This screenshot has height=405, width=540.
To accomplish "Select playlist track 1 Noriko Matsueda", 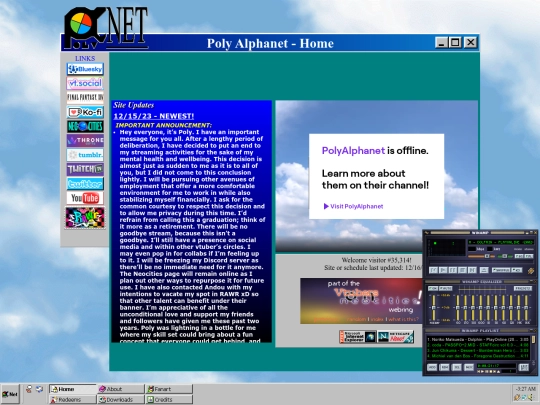I will pyautogui.click(x=479, y=340).
